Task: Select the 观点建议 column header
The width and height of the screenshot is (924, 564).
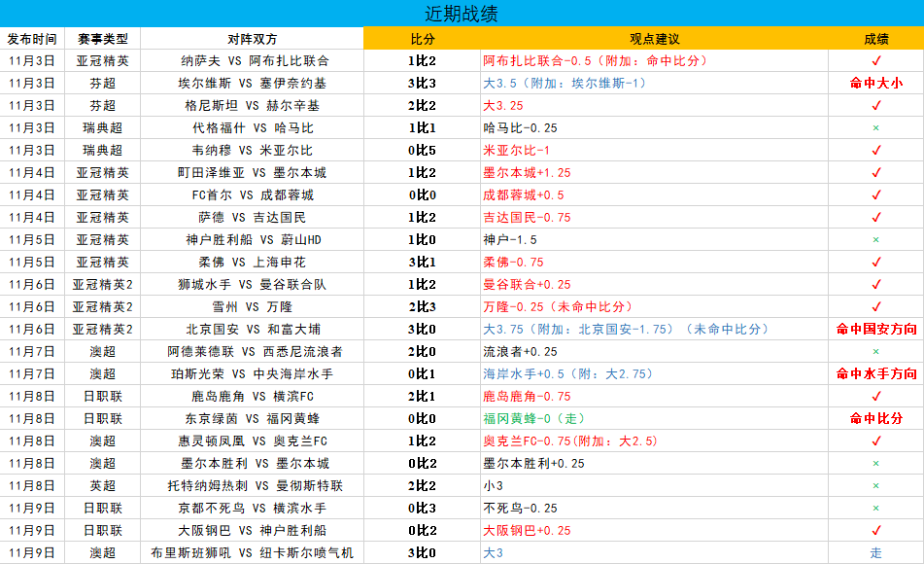Action: (x=654, y=39)
